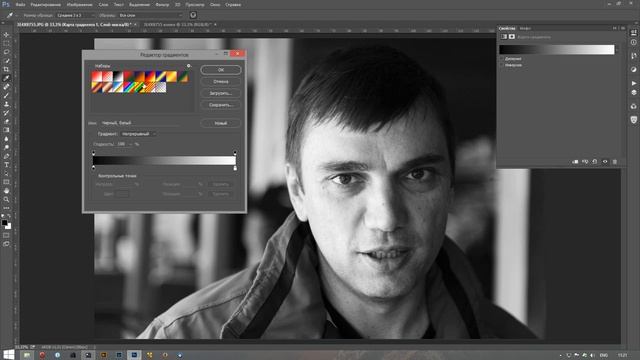Viewport: 640px width, 360px height.
Task: Open the 3D menu
Action: coord(178,4)
